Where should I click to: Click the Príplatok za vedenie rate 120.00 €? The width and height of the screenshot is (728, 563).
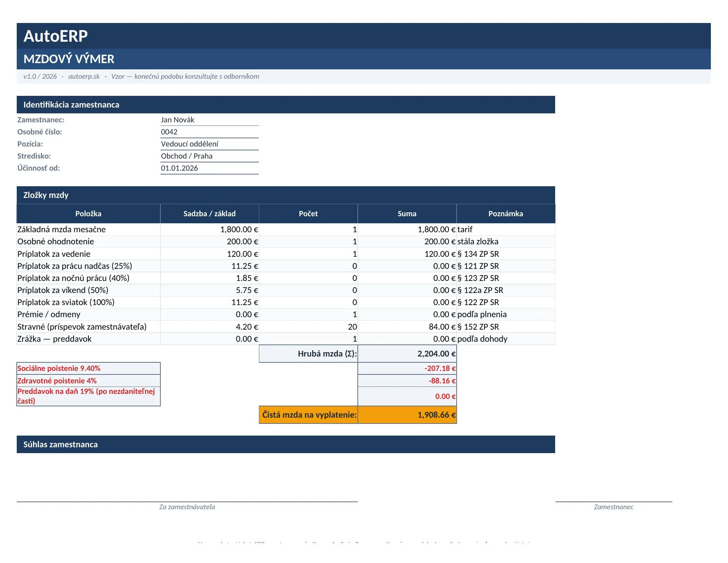(x=209, y=254)
